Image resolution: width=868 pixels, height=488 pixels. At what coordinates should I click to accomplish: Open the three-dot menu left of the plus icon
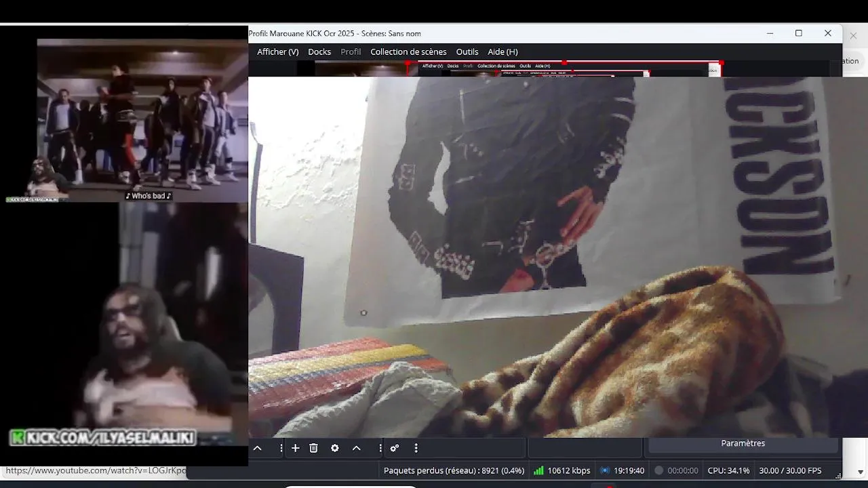coord(281,448)
